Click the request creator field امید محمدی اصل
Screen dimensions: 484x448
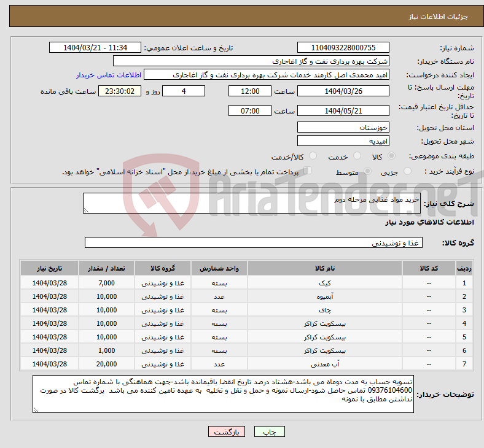(267, 75)
